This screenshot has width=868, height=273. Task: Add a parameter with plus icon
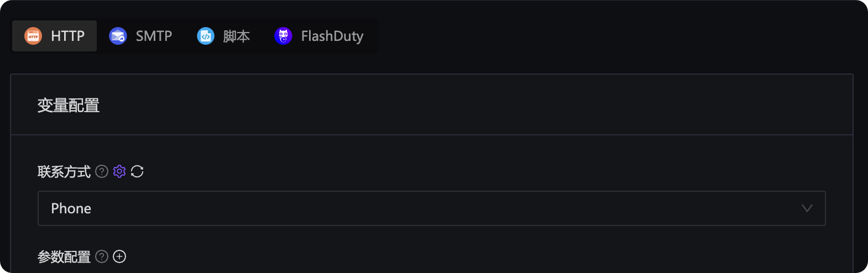[x=119, y=256]
